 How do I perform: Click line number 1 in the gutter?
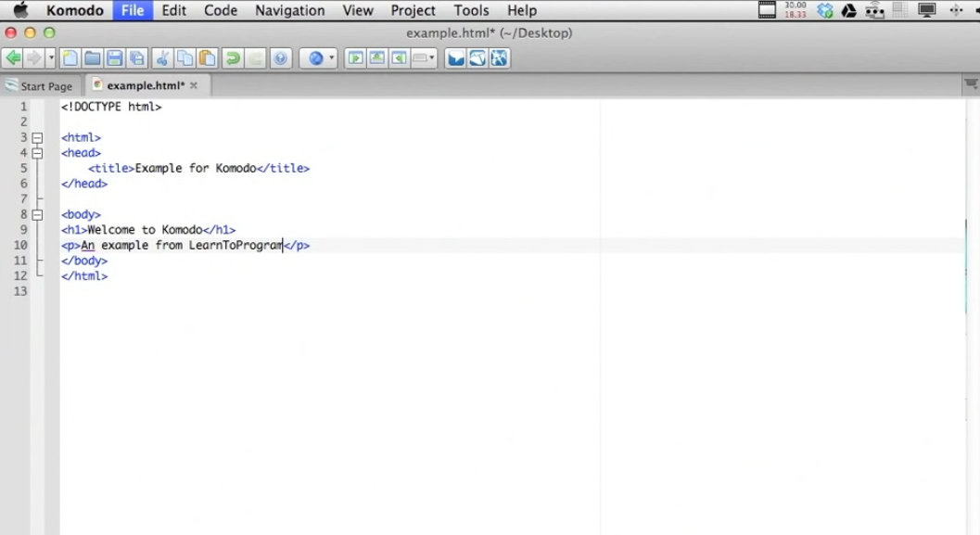24,107
